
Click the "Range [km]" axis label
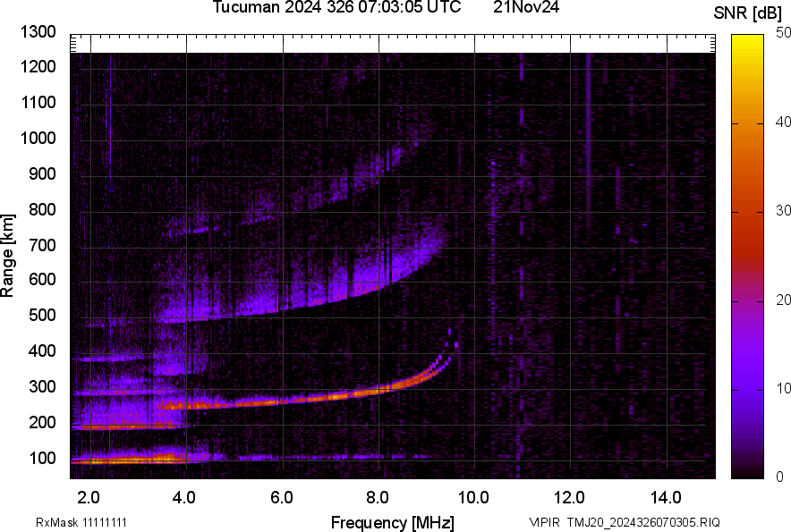7,256
